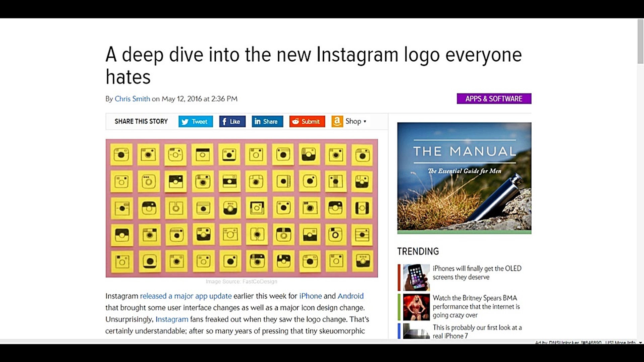Image resolution: width=644 pixels, height=362 pixels.
Task: Click the Instagram link in the article paragraph
Action: [172, 319]
